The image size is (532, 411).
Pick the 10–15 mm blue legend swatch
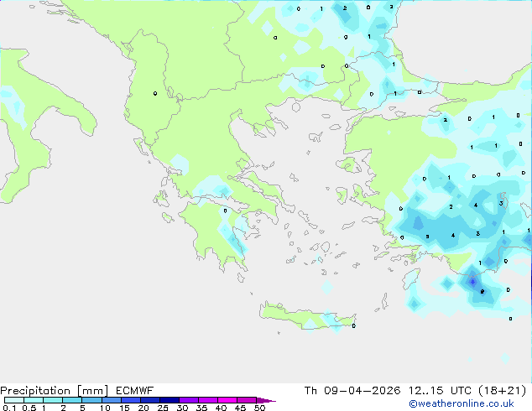112,400
